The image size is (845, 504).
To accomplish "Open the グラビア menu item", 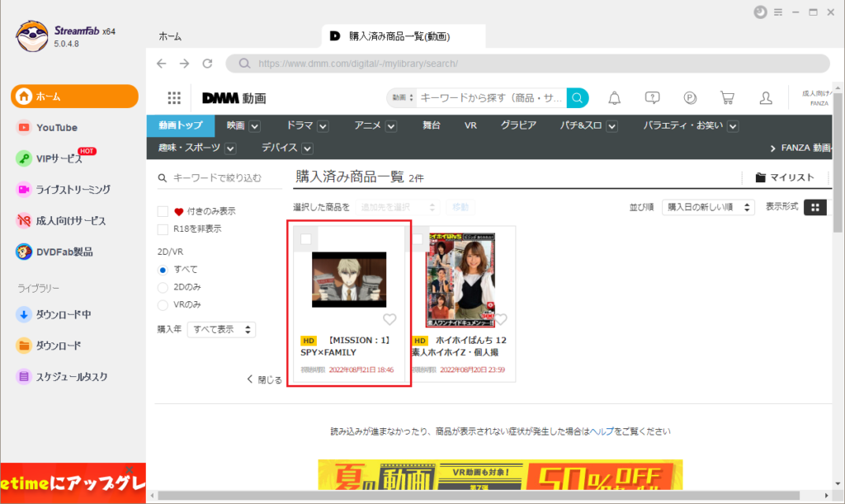I will (x=518, y=125).
